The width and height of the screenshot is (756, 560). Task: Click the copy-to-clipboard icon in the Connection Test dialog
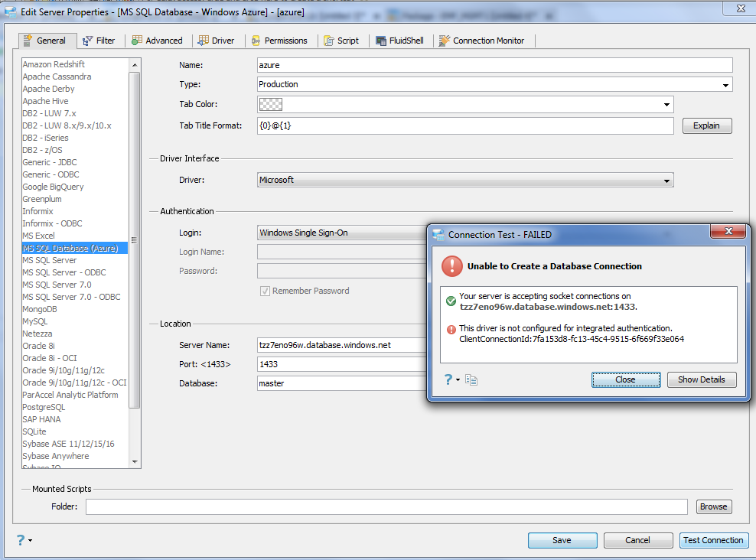[x=471, y=380]
